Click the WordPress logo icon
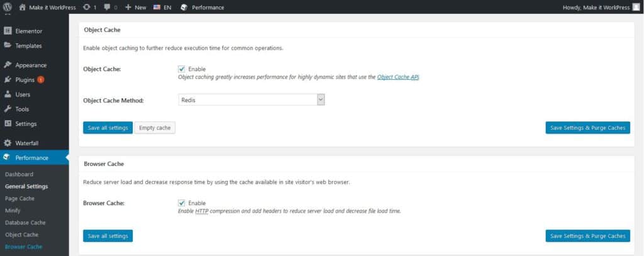This screenshot has height=256, width=644. point(8,7)
